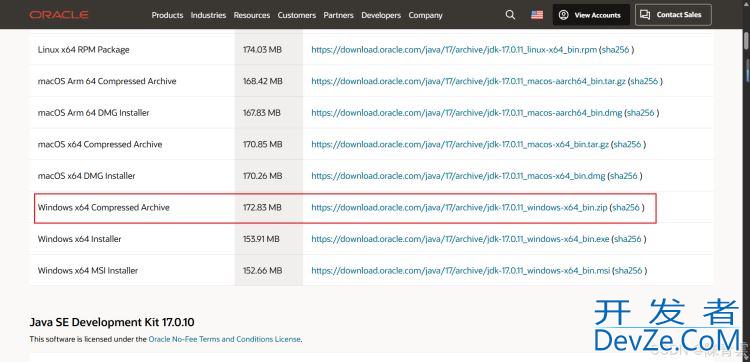Download macOS aarch64 tar.gz archive link
The width and height of the screenshot is (750, 362).
coord(468,81)
